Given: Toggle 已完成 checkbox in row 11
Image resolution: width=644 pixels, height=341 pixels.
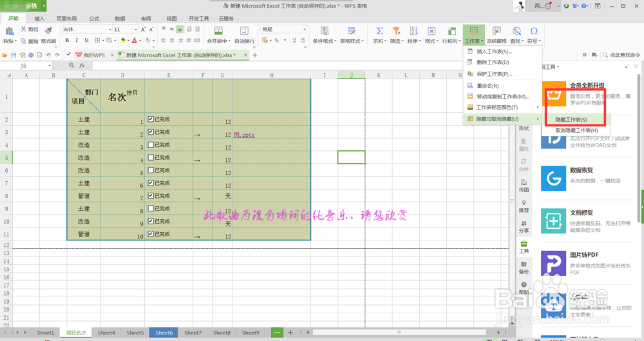Looking at the screenshot, I should pyautogui.click(x=151, y=234).
